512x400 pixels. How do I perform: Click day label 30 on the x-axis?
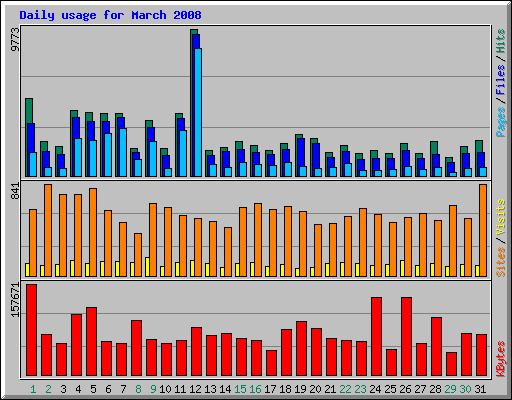click(x=465, y=389)
